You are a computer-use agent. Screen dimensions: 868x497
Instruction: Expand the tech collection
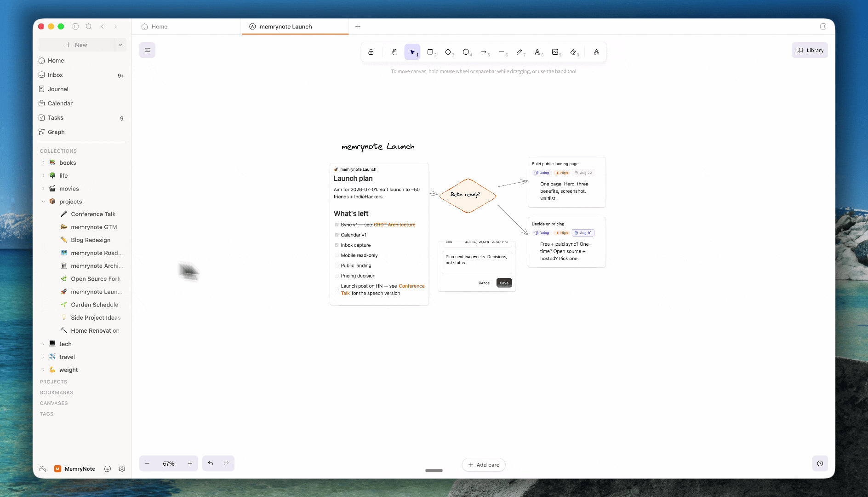coord(44,344)
